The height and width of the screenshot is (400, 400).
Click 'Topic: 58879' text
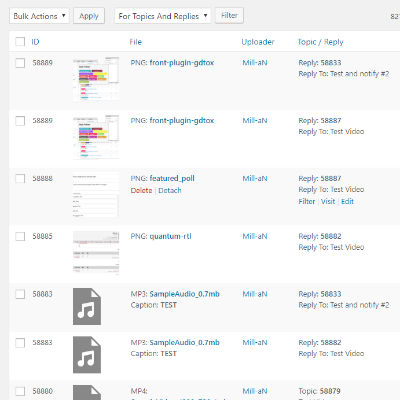(x=319, y=391)
